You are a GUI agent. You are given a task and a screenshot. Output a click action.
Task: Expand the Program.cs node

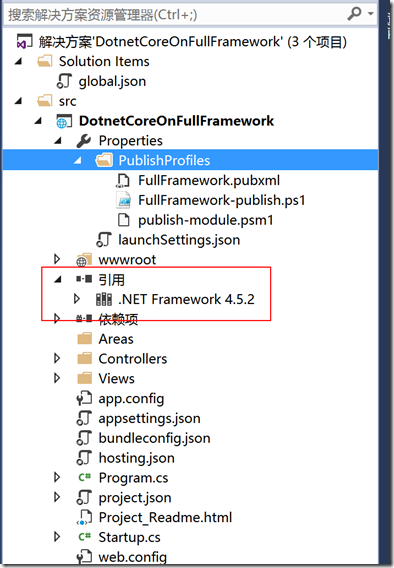click(57, 477)
